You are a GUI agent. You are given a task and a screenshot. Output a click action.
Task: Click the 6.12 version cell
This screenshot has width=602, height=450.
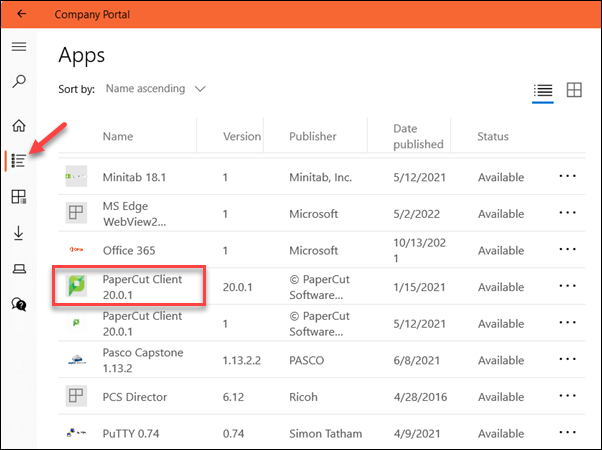pos(233,397)
